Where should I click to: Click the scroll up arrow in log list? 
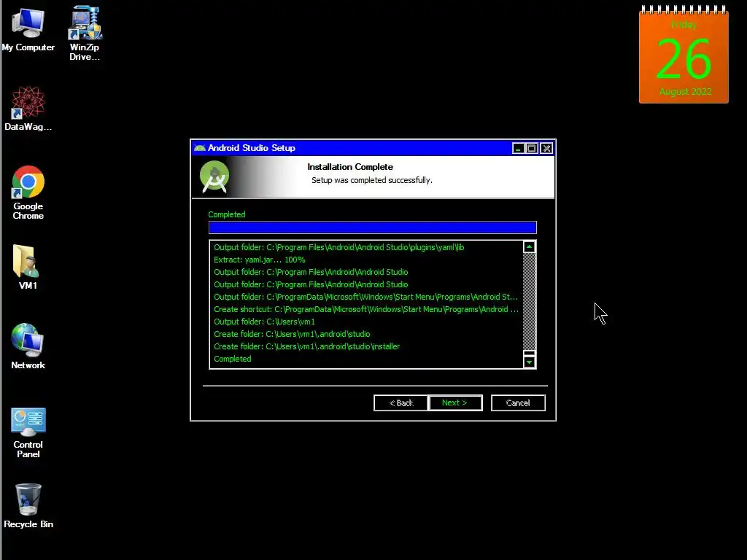pyautogui.click(x=530, y=246)
